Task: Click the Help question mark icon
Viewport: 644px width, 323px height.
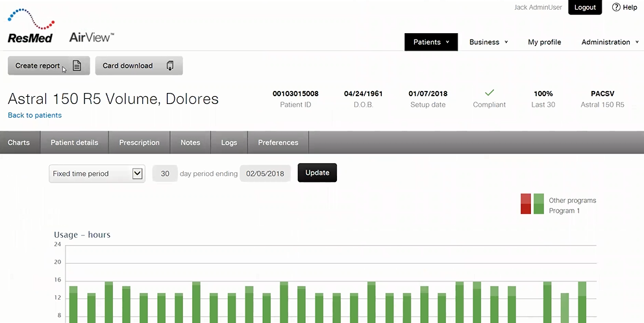Action: tap(615, 7)
